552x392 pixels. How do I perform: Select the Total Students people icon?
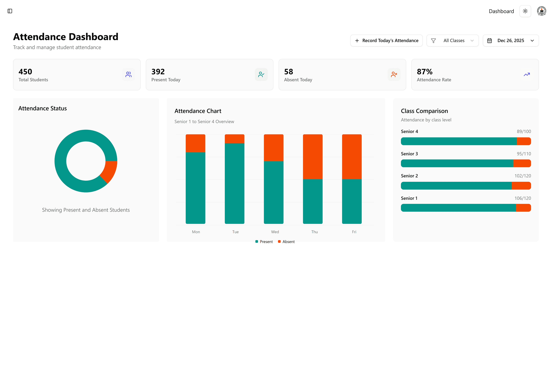coord(128,74)
